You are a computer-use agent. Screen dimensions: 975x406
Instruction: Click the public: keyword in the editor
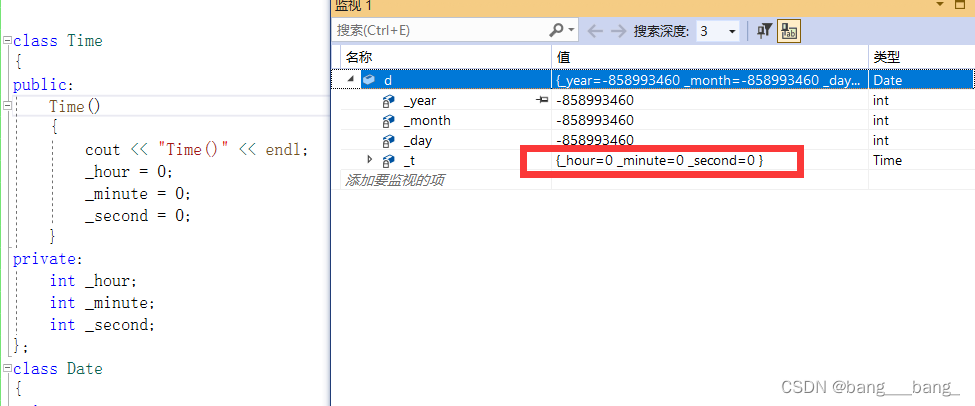pos(44,85)
